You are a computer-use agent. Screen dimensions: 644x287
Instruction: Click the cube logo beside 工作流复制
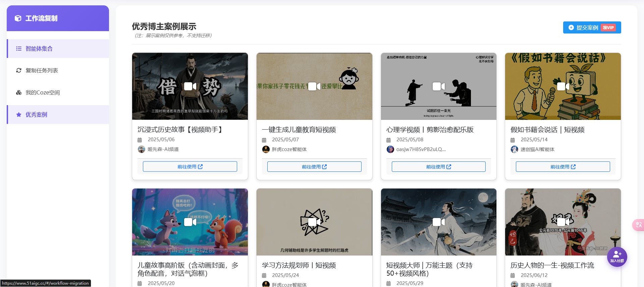click(x=18, y=18)
